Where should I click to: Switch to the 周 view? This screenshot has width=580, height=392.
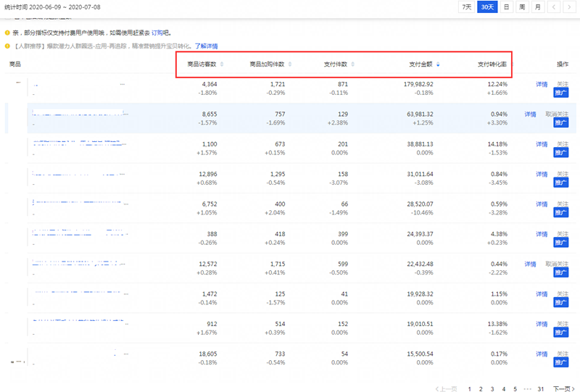coord(522,7)
